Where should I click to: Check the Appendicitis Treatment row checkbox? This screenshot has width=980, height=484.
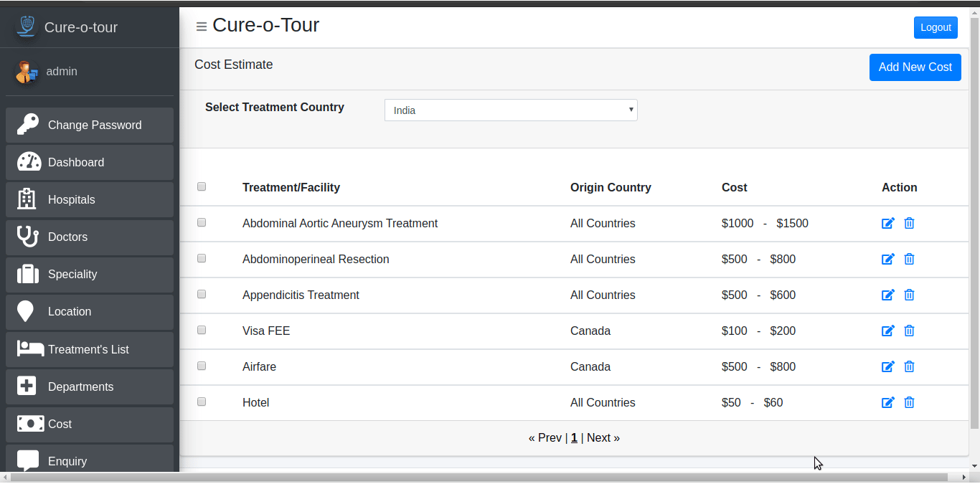(202, 294)
